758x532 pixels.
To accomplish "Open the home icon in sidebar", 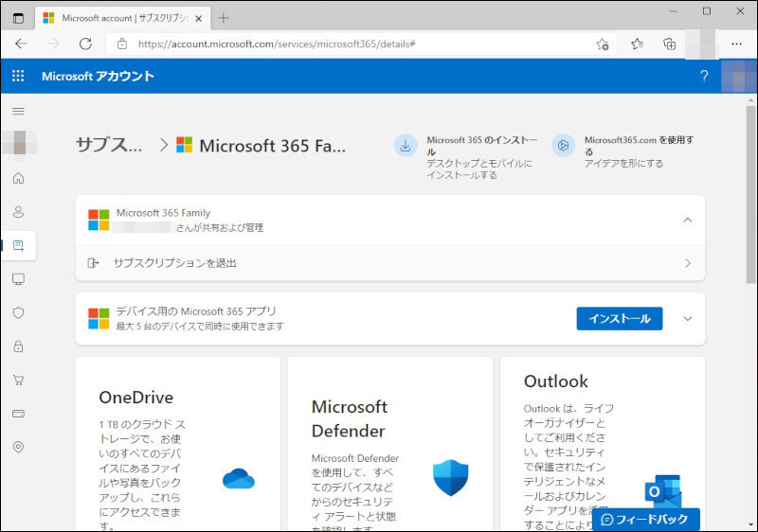I will tap(18, 178).
